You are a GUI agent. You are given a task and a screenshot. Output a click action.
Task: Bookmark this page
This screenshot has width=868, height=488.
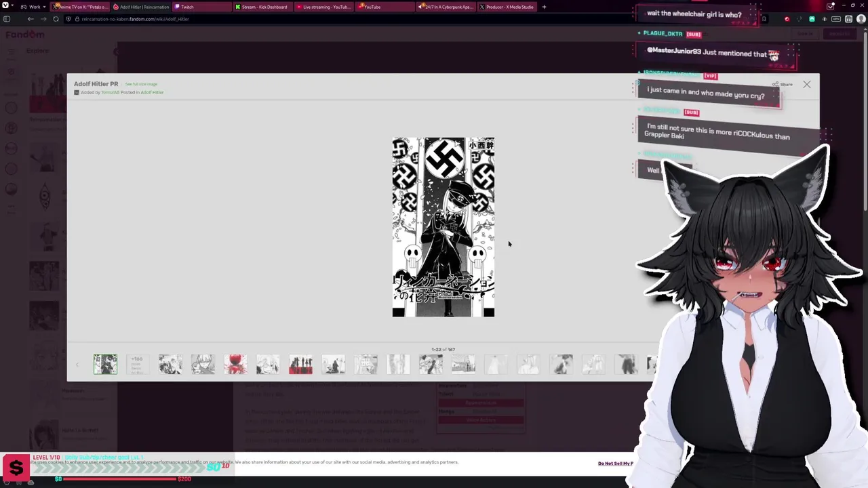tap(764, 19)
